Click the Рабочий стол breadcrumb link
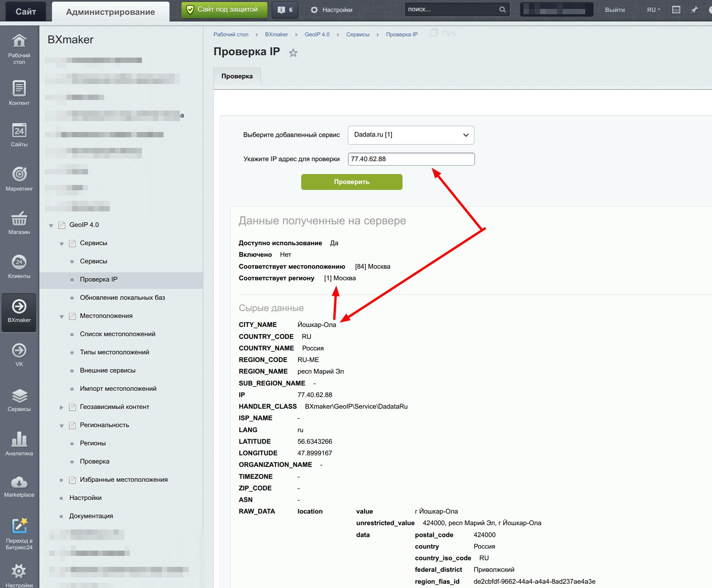 (231, 34)
